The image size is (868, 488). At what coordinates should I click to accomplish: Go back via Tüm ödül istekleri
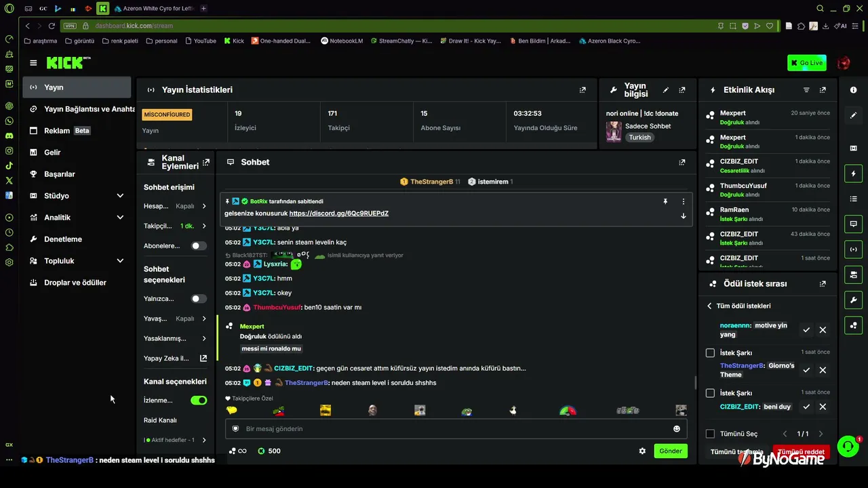click(738, 306)
